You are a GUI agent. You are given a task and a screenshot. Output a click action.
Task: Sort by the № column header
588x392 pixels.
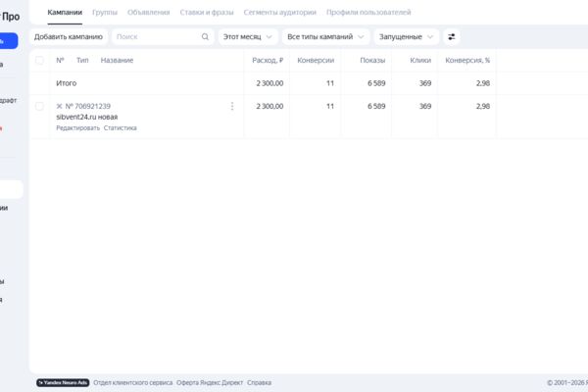pos(60,61)
